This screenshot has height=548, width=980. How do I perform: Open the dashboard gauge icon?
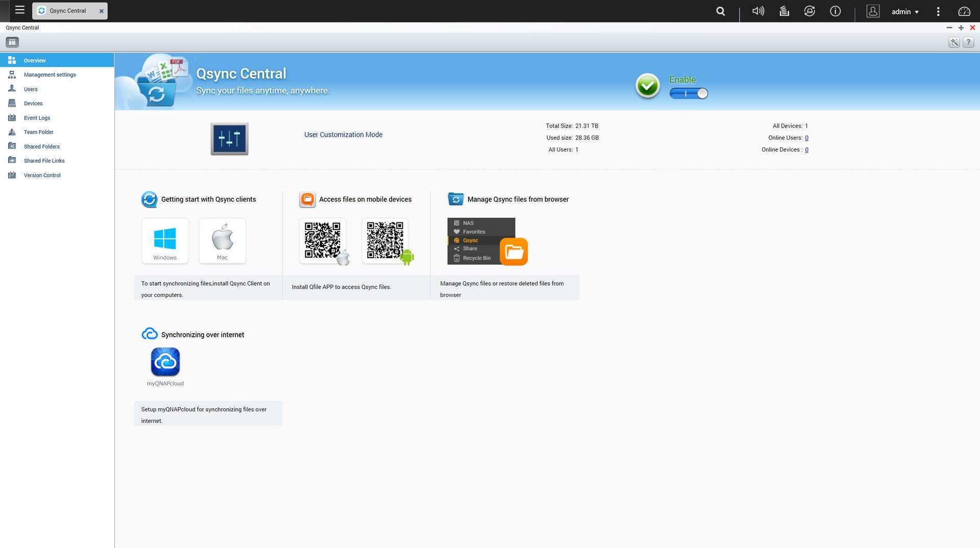pos(964,11)
